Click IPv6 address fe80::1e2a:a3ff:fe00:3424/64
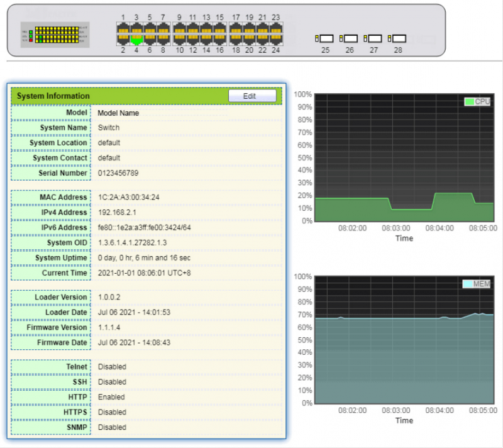Image resolution: width=503 pixels, height=448 pixels. (145, 228)
